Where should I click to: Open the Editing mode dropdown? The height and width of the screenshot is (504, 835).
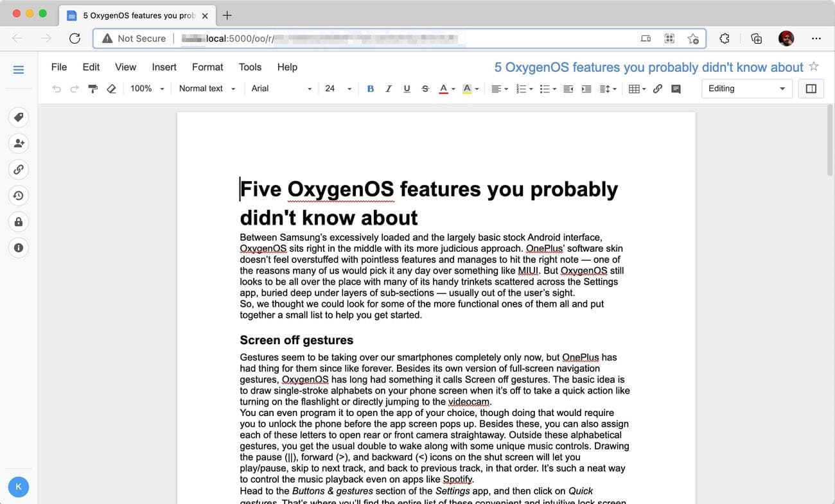746,89
